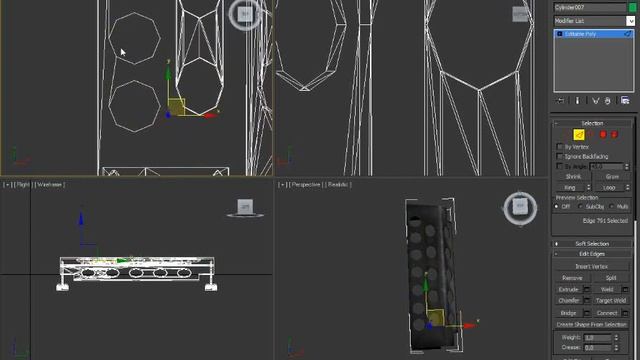
Task: Open the Right viewport [+] menu
Action: coord(7,185)
